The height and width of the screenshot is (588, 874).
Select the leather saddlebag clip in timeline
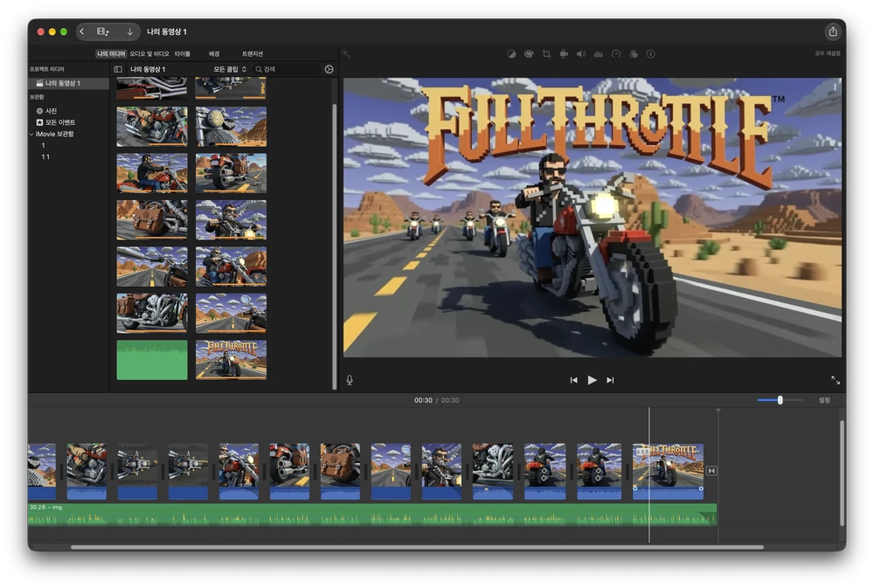[x=340, y=471]
